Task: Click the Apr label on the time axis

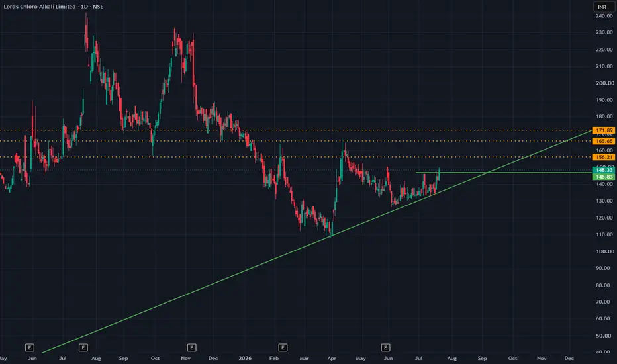Action: pyautogui.click(x=332, y=359)
